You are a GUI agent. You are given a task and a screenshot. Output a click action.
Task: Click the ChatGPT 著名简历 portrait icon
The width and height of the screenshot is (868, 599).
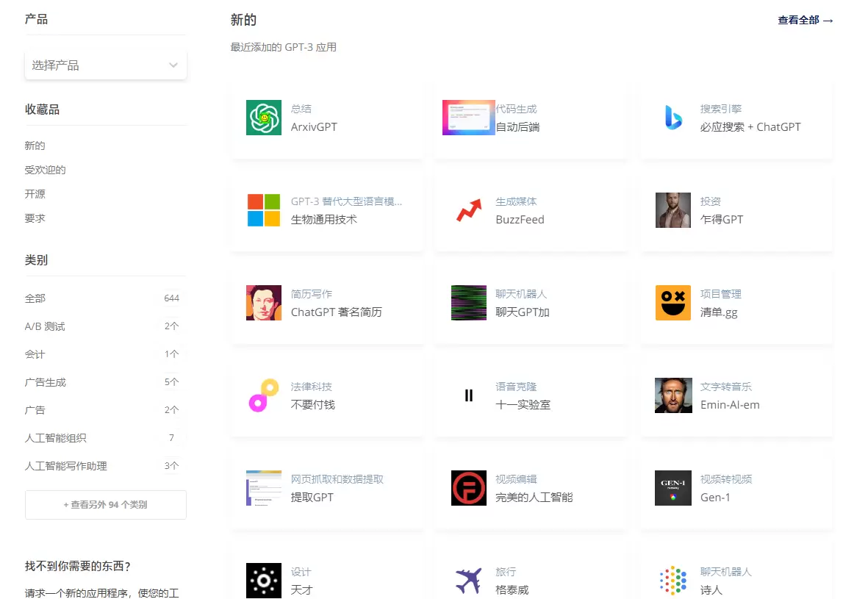point(264,303)
